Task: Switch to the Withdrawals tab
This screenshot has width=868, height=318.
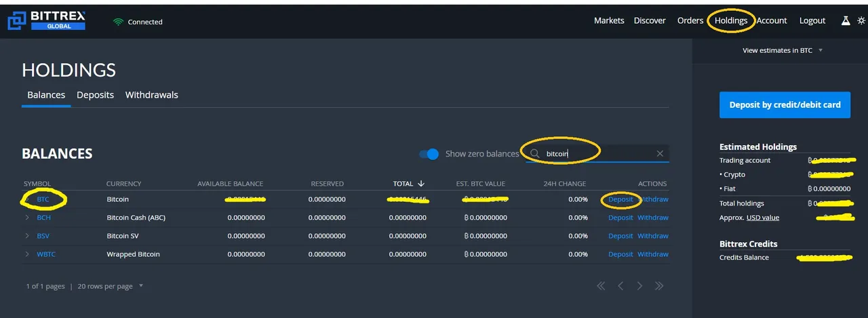Action: point(152,95)
